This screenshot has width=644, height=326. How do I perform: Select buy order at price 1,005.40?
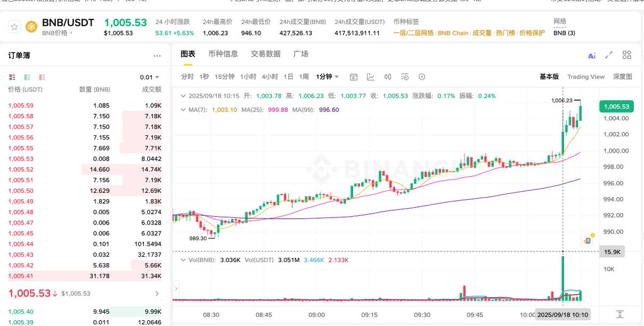click(x=85, y=311)
